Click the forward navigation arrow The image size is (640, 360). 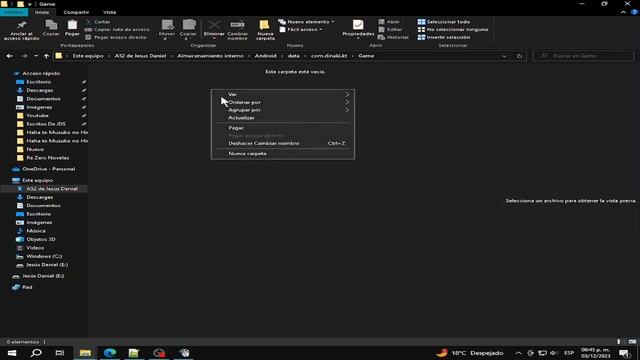tap(24, 56)
